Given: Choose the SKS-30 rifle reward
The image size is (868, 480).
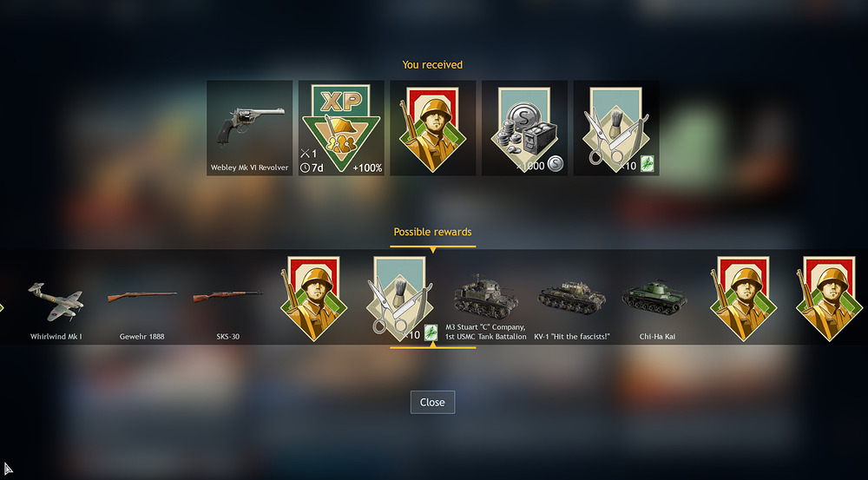Looking at the screenshot, I should click(x=227, y=309).
